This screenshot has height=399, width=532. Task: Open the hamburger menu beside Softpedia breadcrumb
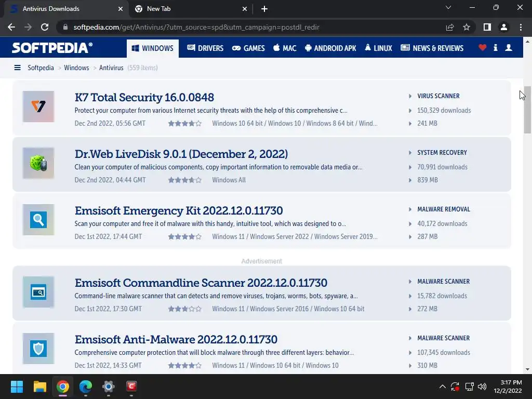click(17, 68)
